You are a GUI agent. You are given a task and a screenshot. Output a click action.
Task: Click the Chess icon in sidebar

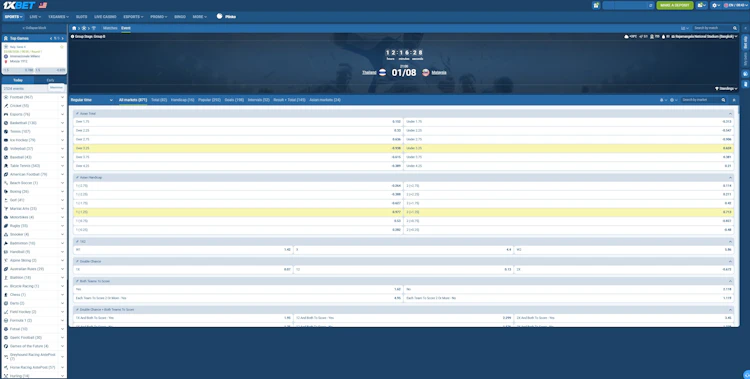[6, 295]
